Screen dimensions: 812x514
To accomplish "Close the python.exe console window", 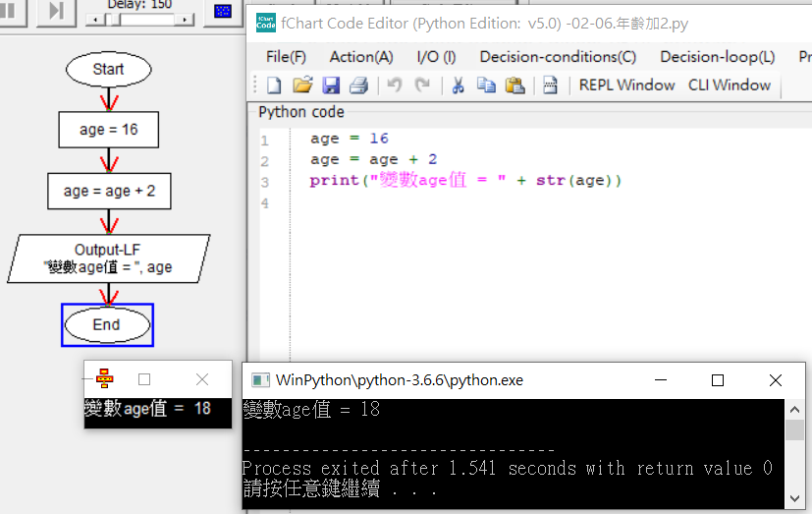I will [776, 380].
